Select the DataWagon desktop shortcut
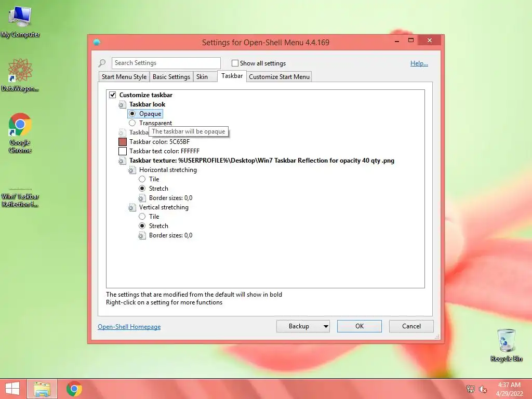 pos(20,75)
